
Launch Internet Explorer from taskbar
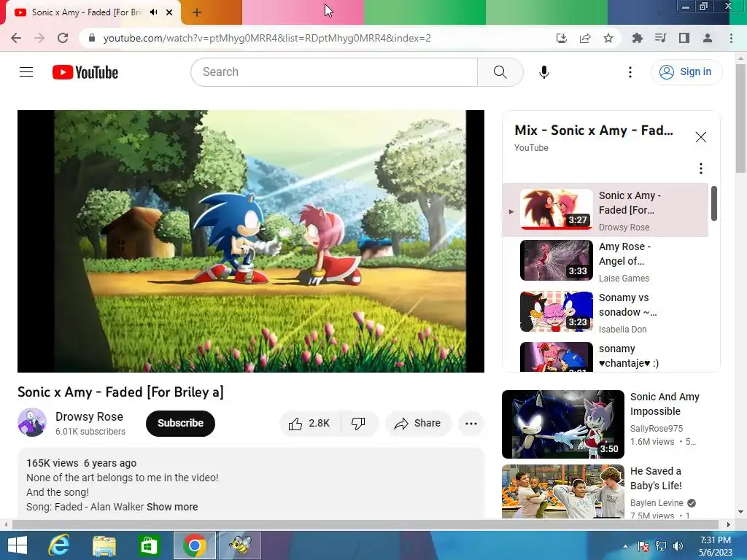coord(59,545)
